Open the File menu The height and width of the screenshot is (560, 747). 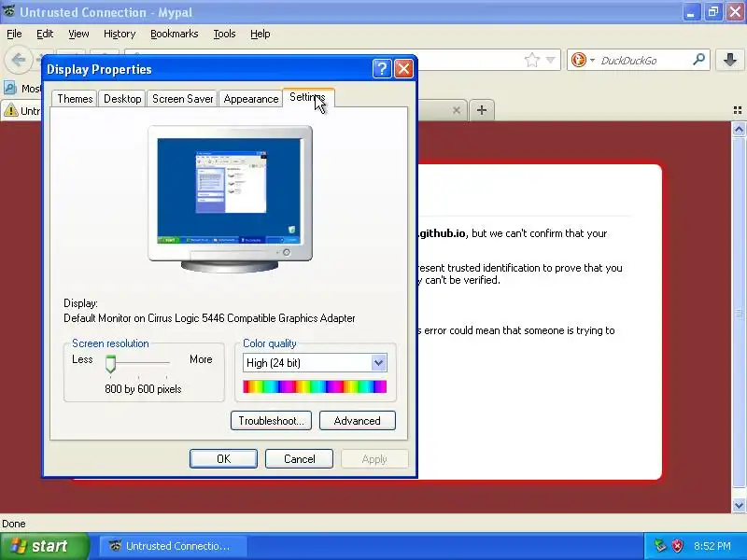[14, 34]
